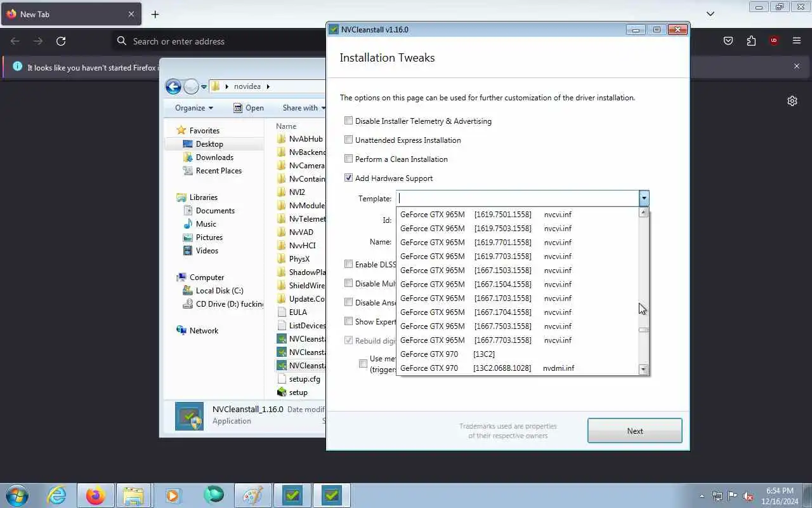812x508 pixels.
Task: Toggle the Use method checkbox under Rebuild
Action: (363, 364)
